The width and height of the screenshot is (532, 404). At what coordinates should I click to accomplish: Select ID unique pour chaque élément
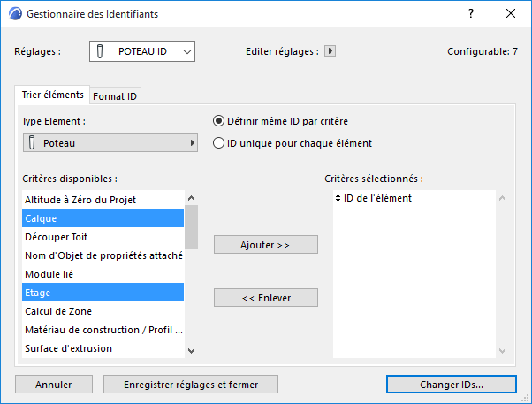[x=219, y=142]
